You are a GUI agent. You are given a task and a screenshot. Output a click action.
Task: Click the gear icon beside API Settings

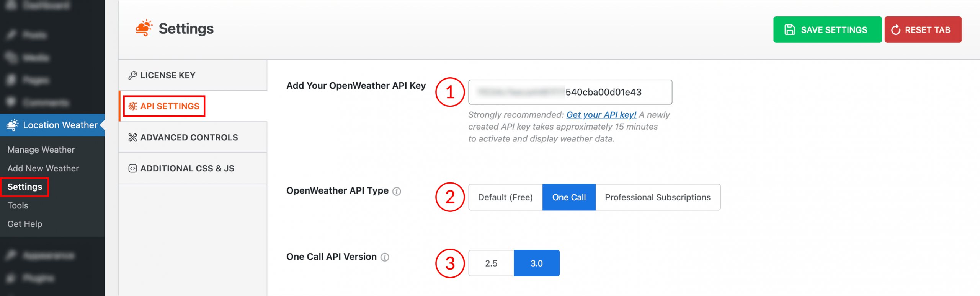[133, 106]
